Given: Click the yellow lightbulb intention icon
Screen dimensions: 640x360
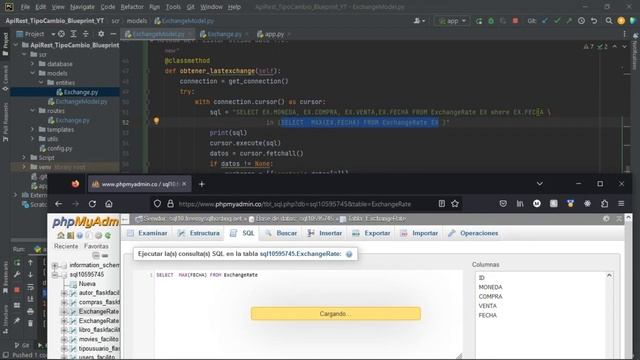Looking at the screenshot, I should tap(156, 121).
